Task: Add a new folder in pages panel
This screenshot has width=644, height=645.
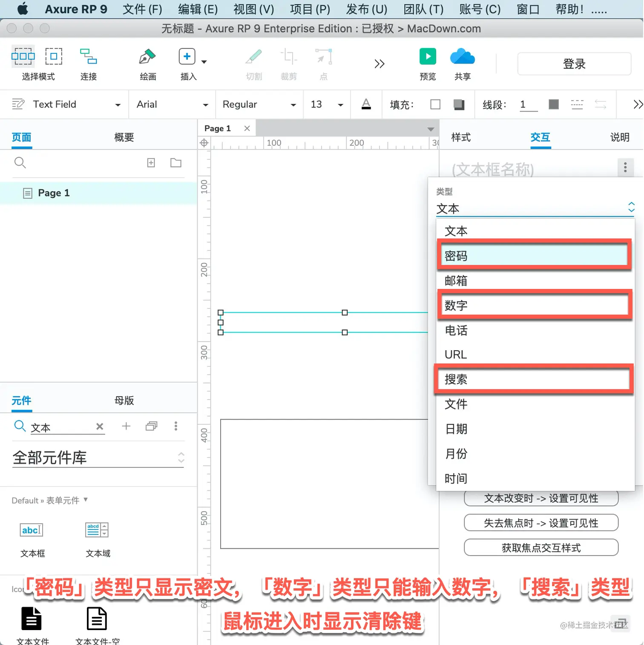Action: 176,163
